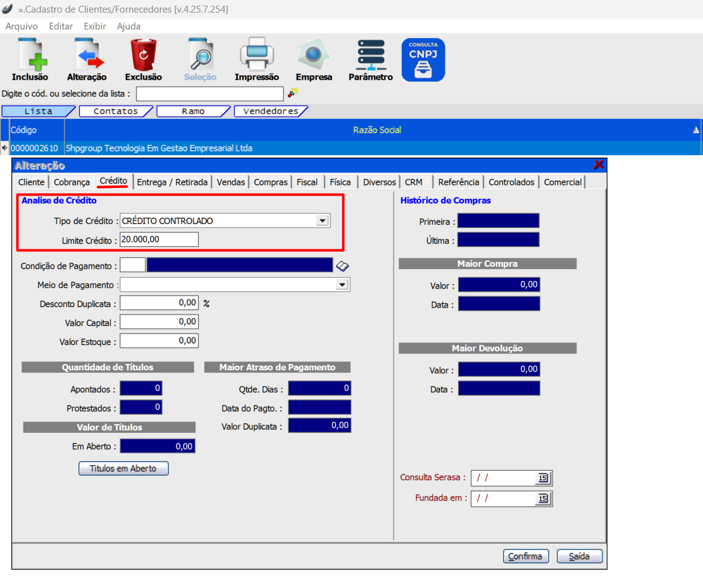Close the Alteração dialog with red X
This screenshot has height=588, width=703.
point(599,165)
